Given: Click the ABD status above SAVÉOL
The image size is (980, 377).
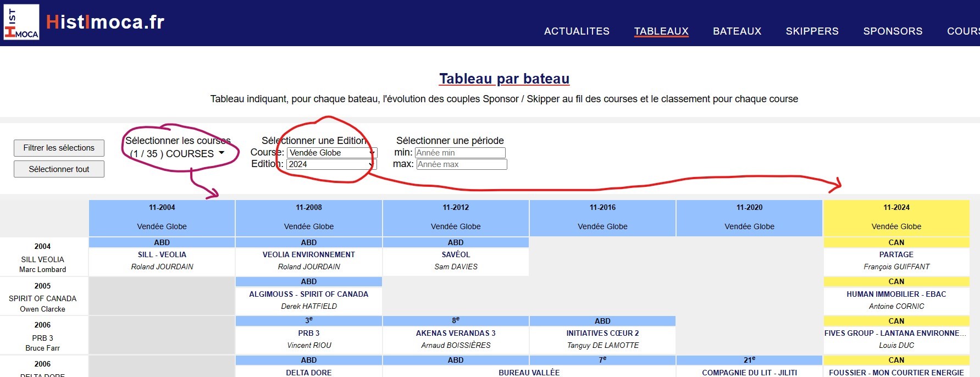Looking at the screenshot, I should [x=456, y=242].
